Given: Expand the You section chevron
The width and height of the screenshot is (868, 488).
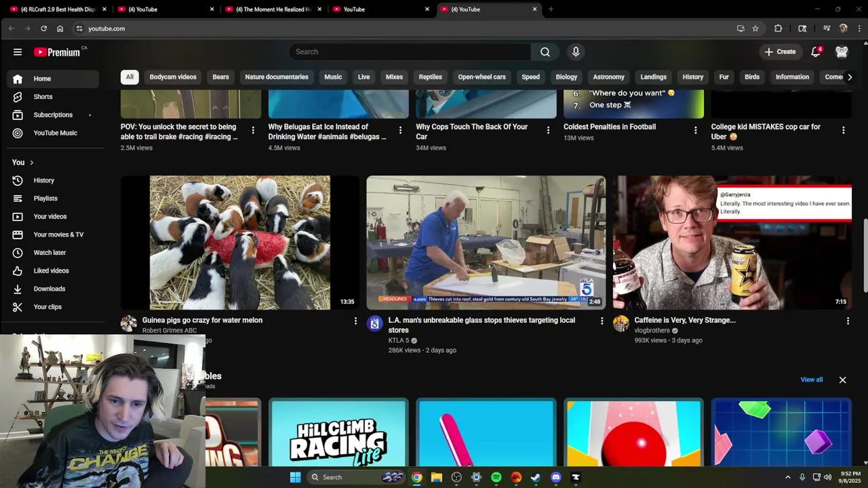Looking at the screenshot, I should point(31,163).
